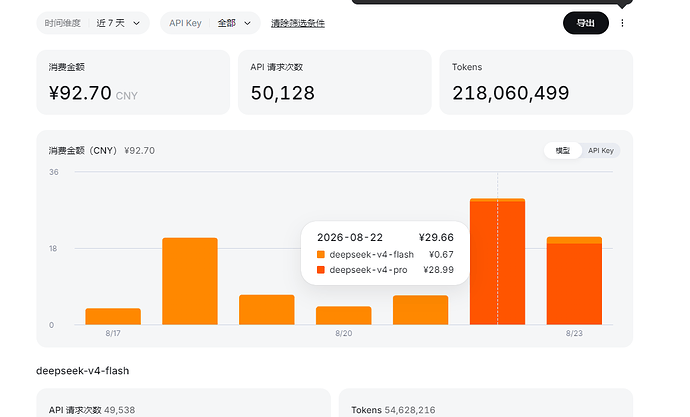Click the 50,128 API request count
This screenshot has height=417, width=690.
[x=283, y=93]
